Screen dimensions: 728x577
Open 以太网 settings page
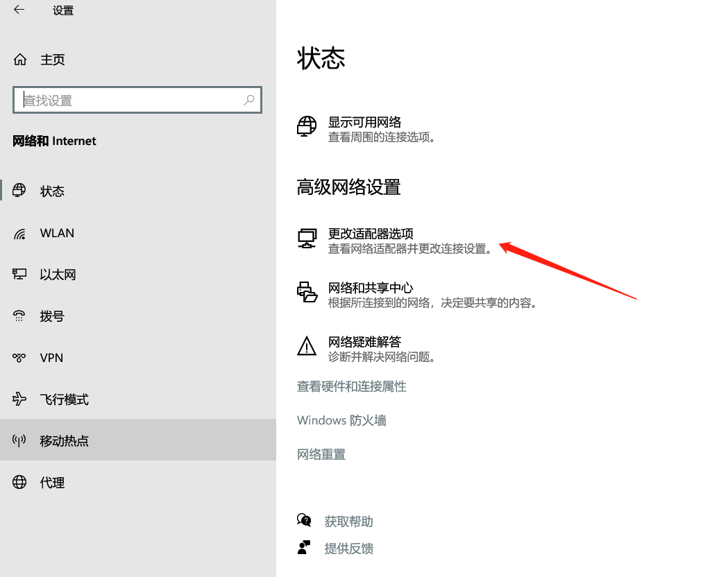tap(138, 275)
